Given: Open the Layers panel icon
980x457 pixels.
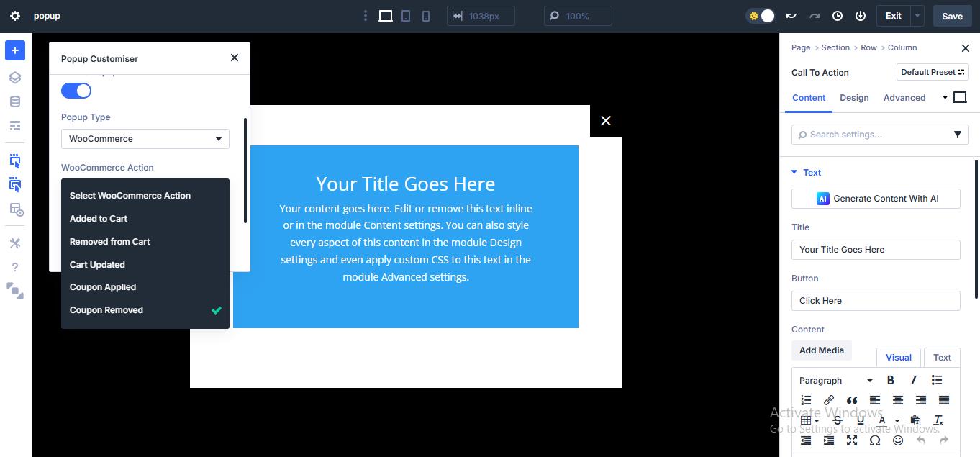Looking at the screenshot, I should pyautogui.click(x=14, y=78).
